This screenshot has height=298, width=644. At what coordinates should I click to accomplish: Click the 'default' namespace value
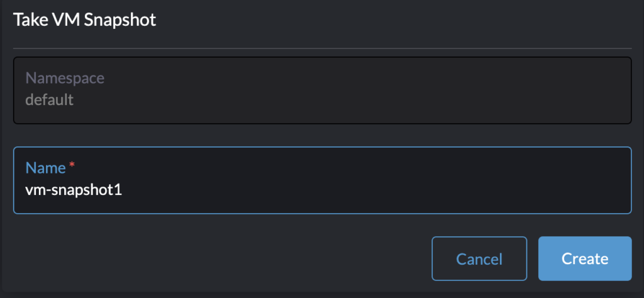click(x=49, y=99)
